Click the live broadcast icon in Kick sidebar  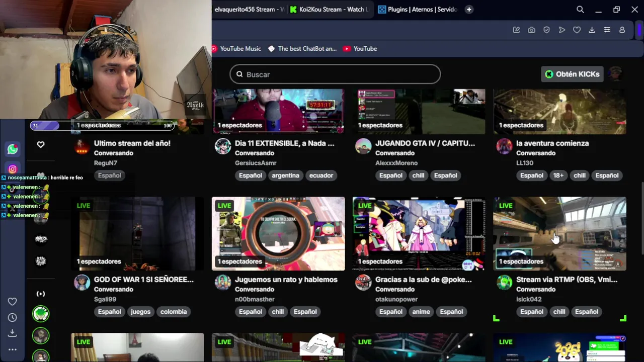[41, 294]
